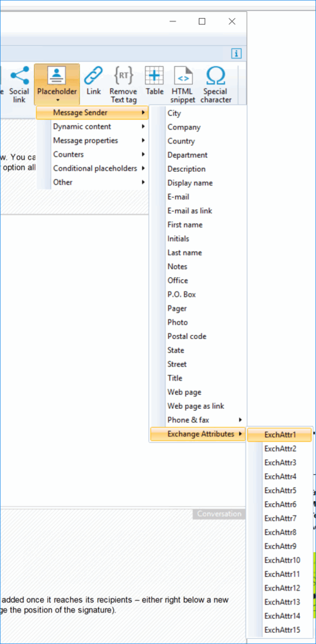Expand the Message properties submenu

click(x=92, y=140)
